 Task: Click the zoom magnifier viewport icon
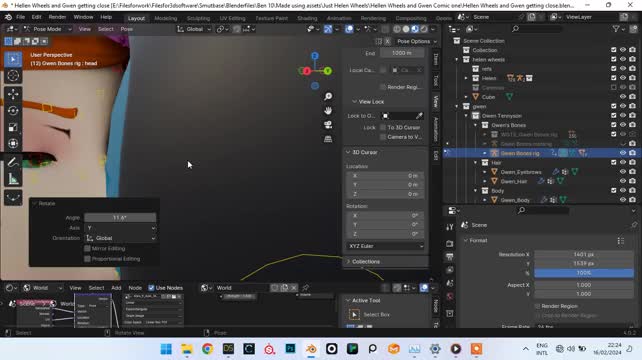[328, 96]
